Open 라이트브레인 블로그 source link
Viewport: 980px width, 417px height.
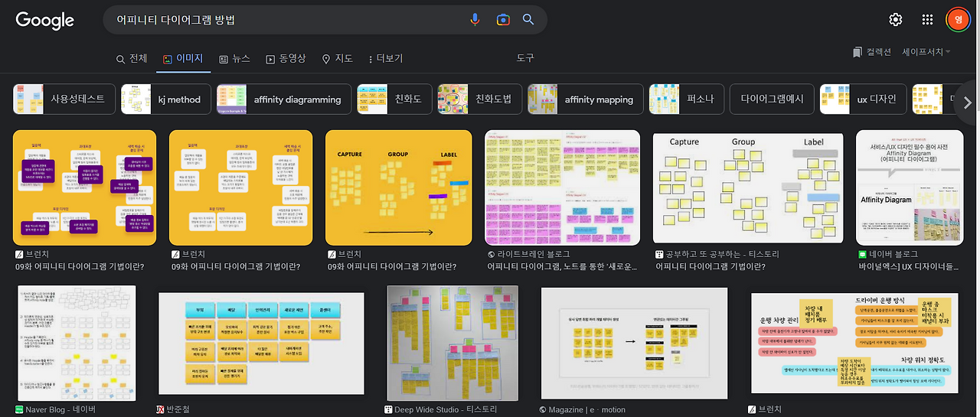(534, 254)
